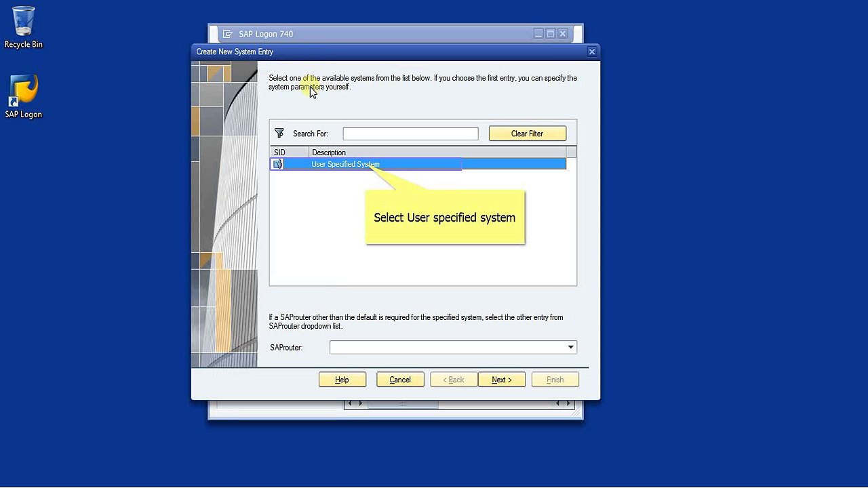Viewport: 868px width, 488px height.
Task: Open the SAProuter dropdown list
Action: point(571,348)
